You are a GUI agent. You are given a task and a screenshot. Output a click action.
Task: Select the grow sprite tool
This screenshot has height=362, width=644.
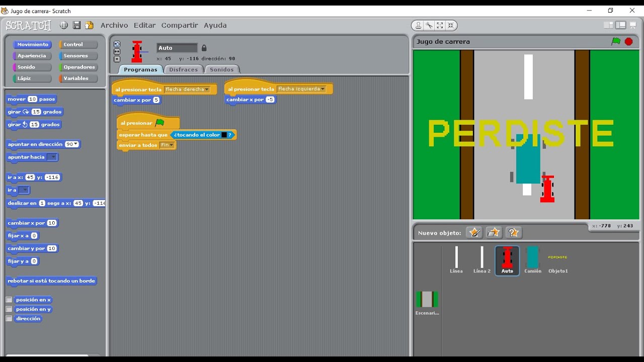tap(440, 25)
